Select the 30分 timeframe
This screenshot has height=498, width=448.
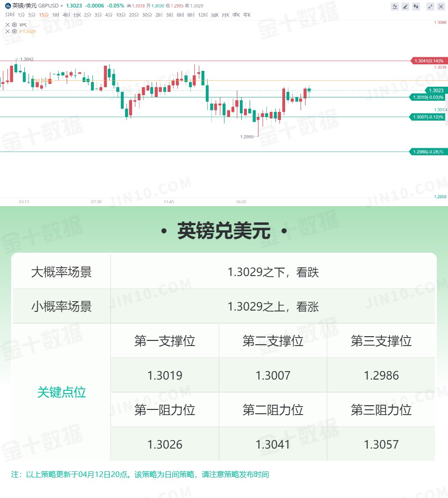click(147, 15)
